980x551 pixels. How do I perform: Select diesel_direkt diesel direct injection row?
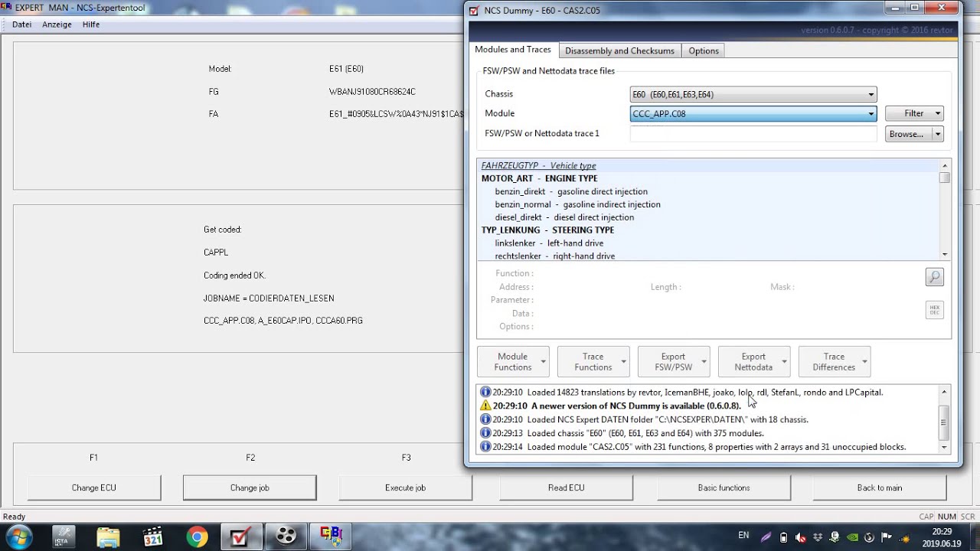(x=708, y=217)
